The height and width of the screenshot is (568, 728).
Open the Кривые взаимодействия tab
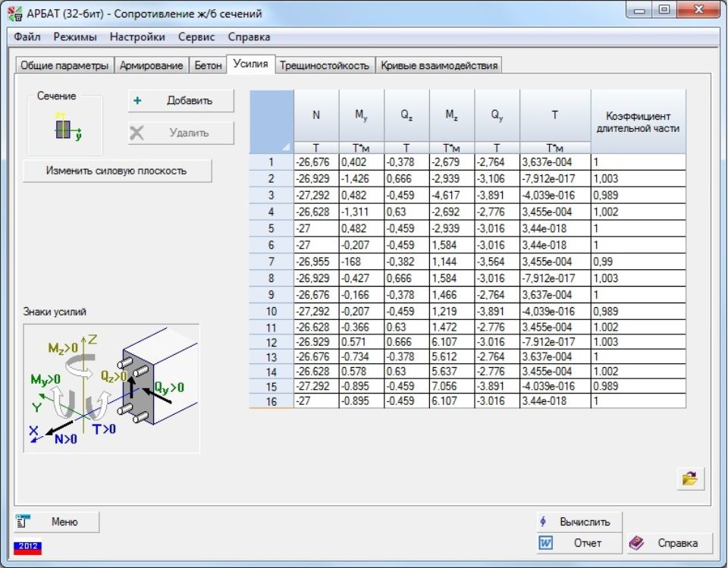[439, 65]
